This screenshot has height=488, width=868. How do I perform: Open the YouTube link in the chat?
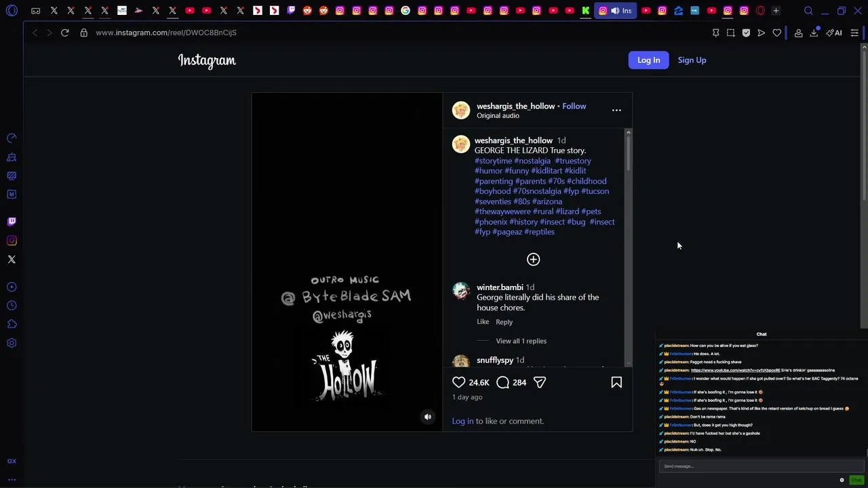pyautogui.click(x=735, y=370)
